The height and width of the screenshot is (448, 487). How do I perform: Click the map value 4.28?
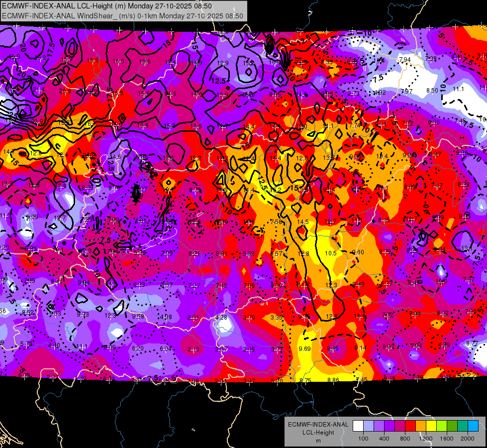pyautogui.click(x=221, y=318)
